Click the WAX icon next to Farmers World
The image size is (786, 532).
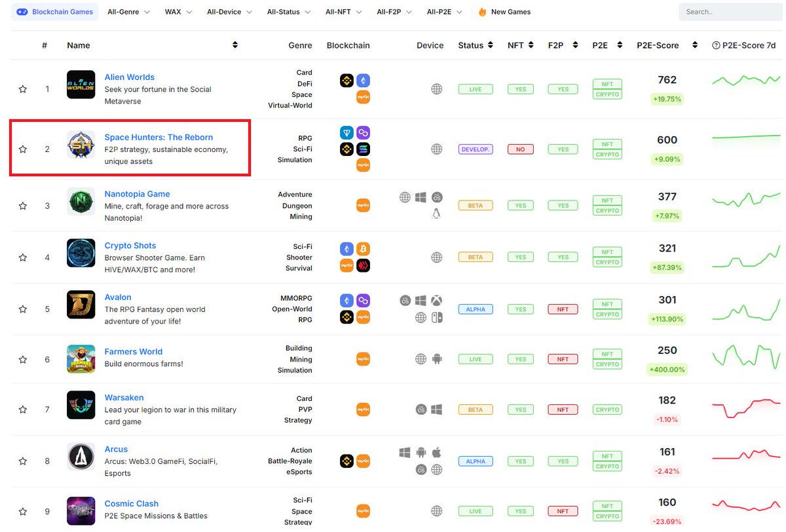tap(362, 358)
